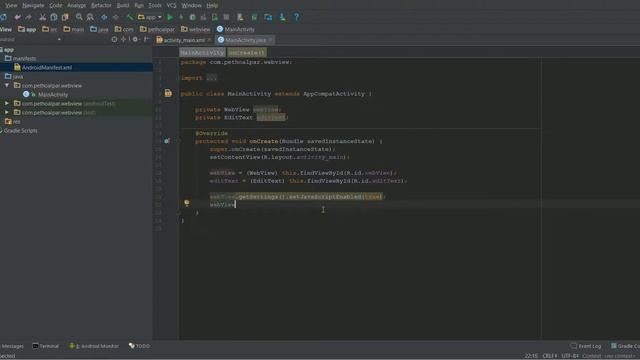Click the Forward navigation arrow icon
This screenshot has width=640, height=360.
click(x=116, y=17)
